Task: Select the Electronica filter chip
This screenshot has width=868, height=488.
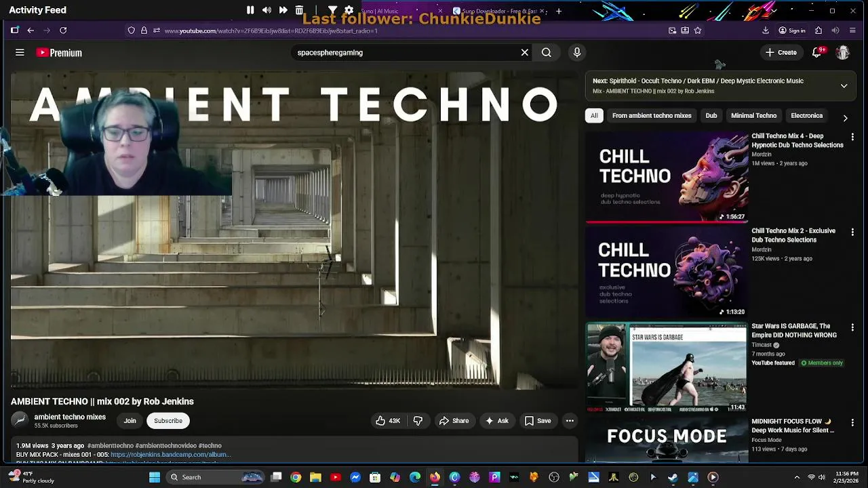Action: pos(806,115)
